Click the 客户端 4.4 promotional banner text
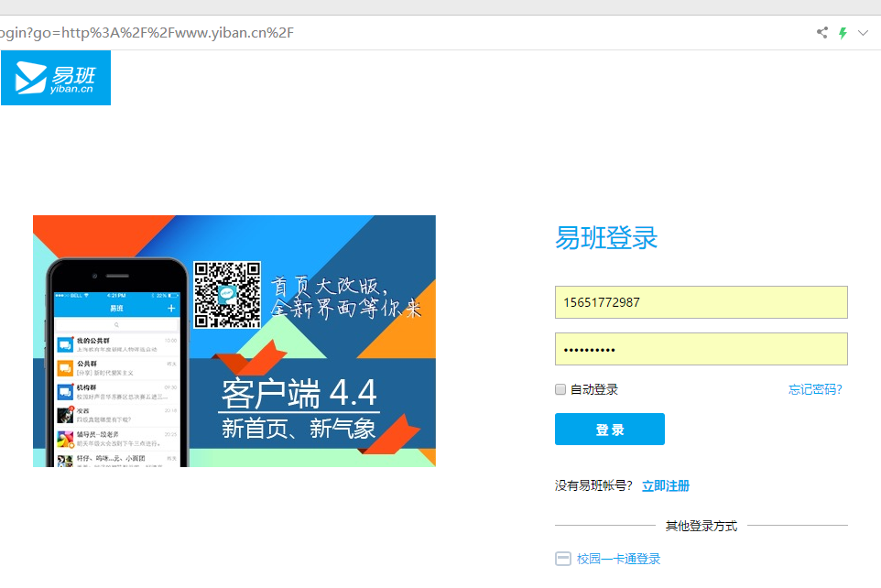The image size is (881, 588). pyautogui.click(x=299, y=392)
